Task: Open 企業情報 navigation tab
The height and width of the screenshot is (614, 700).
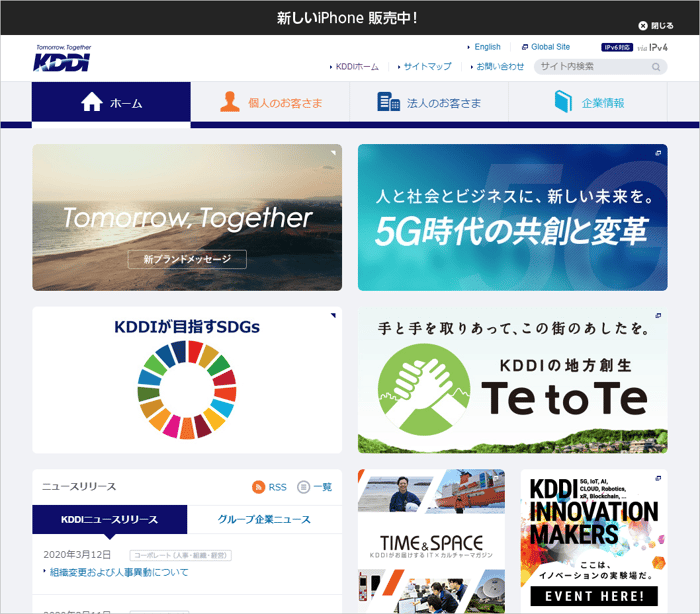Action: point(588,103)
